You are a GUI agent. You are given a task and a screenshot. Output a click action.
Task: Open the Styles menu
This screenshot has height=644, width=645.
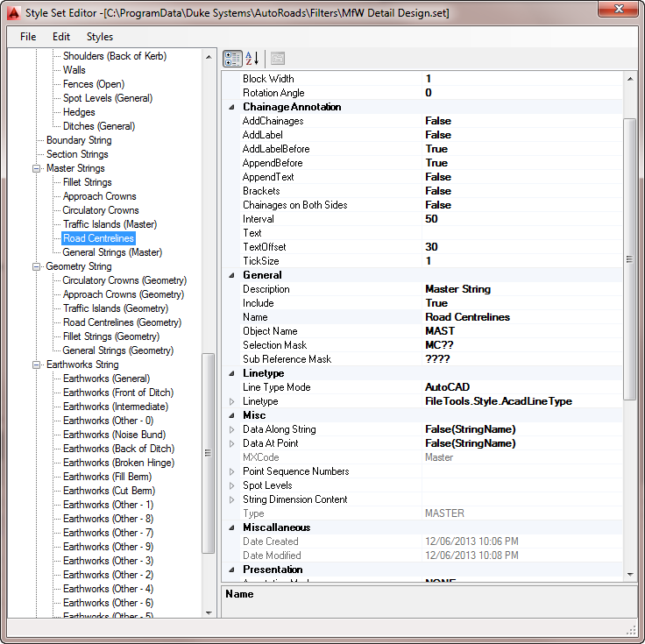point(100,37)
